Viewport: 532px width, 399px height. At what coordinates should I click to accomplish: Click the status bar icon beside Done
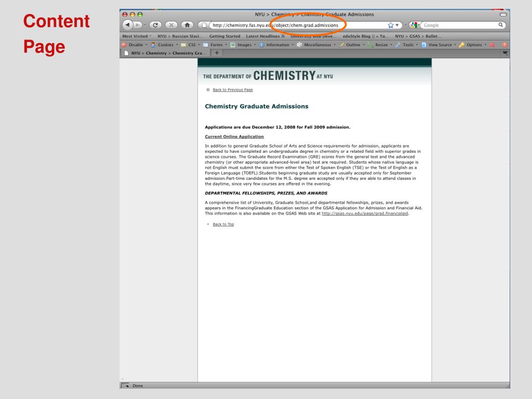125,385
